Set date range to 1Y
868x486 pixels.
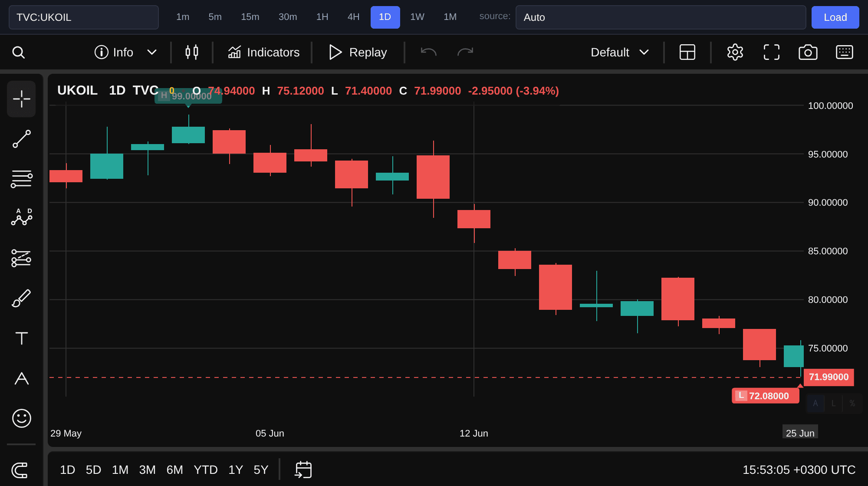[236, 470]
